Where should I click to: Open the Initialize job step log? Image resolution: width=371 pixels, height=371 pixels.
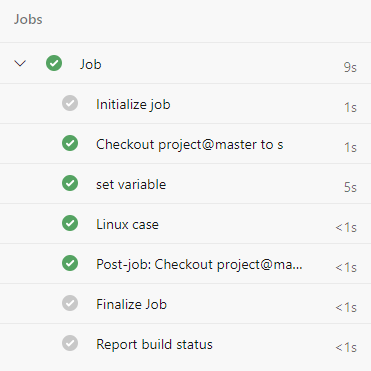[x=185, y=104]
